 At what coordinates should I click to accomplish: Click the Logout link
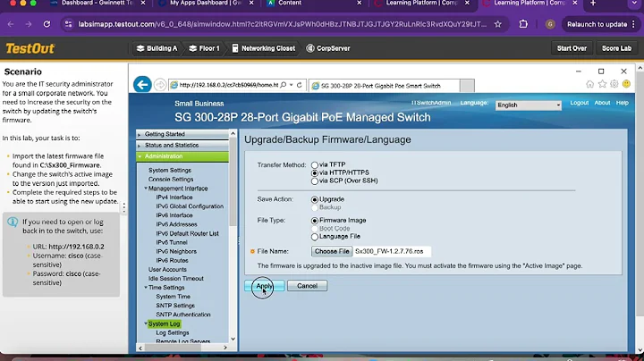579,103
